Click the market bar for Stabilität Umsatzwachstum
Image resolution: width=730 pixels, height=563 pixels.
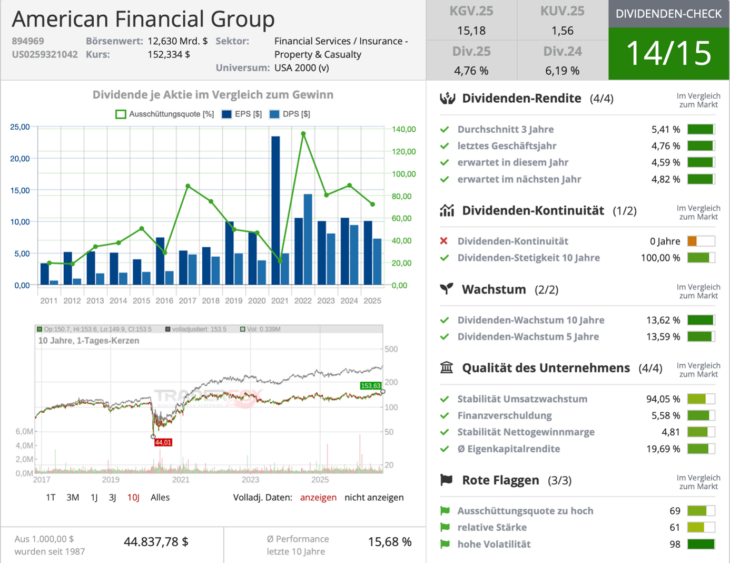point(701,399)
